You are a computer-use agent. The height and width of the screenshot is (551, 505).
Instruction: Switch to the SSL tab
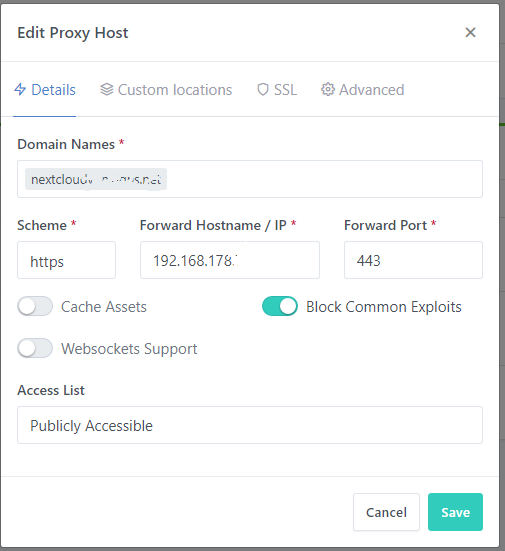pyautogui.click(x=277, y=90)
